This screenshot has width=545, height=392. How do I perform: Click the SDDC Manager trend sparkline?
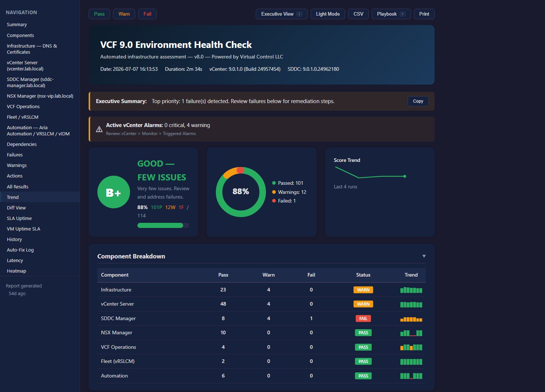click(411, 319)
